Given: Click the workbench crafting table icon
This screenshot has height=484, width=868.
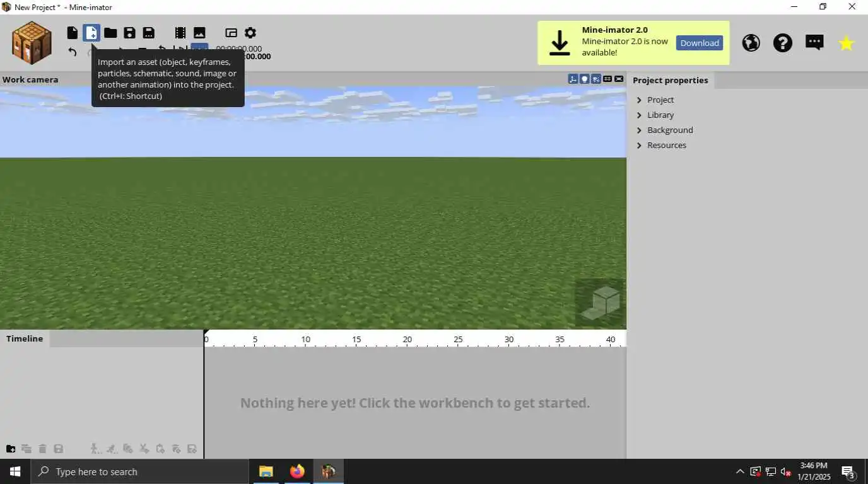Looking at the screenshot, I should tap(32, 42).
